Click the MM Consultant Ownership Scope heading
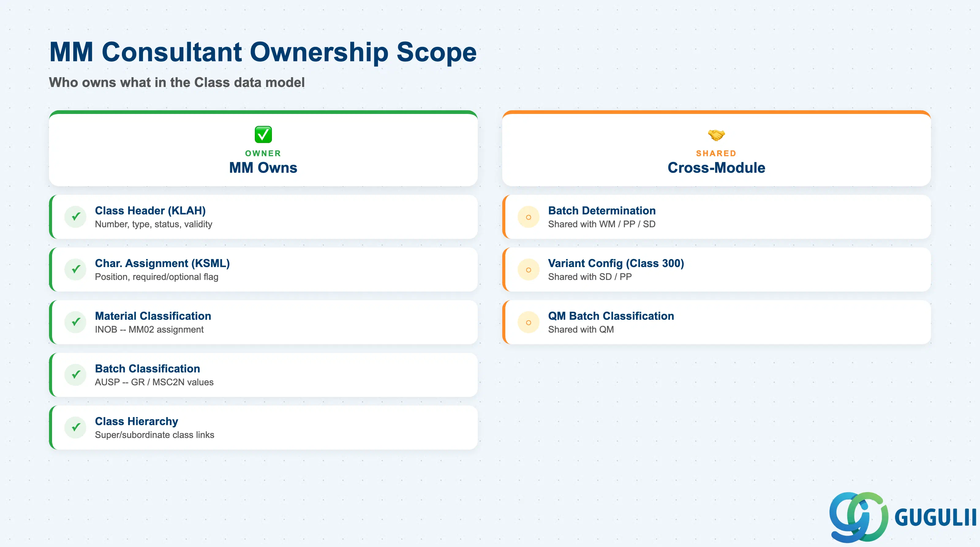The width and height of the screenshot is (980, 547). pyautogui.click(x=263, y=52)
